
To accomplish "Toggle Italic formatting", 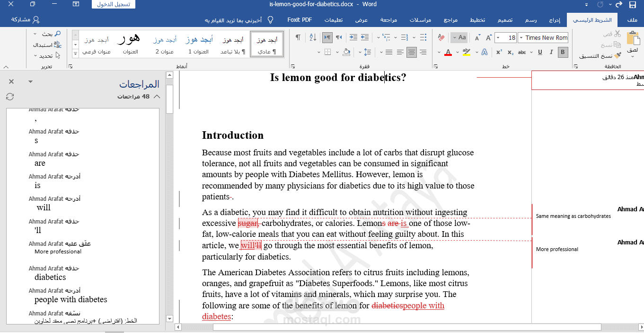I will pos(551,52).
